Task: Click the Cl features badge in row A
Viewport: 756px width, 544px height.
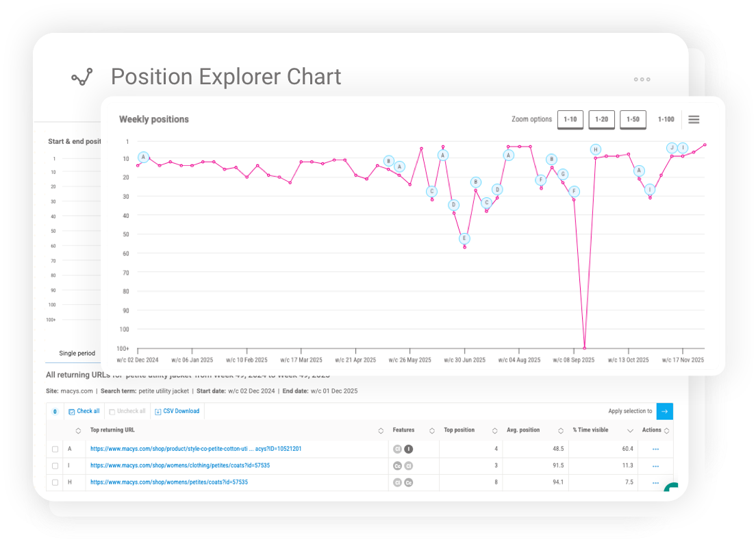Action: [397, 449]
